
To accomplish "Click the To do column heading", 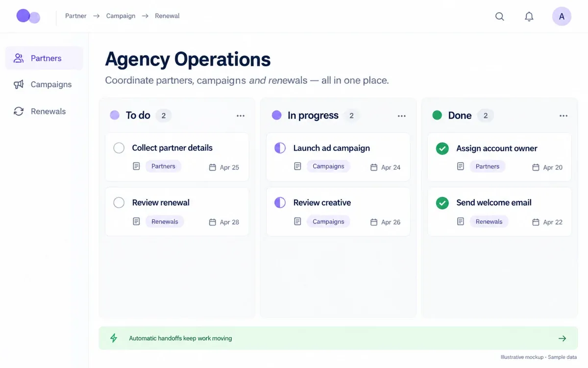I will point(138,115).
